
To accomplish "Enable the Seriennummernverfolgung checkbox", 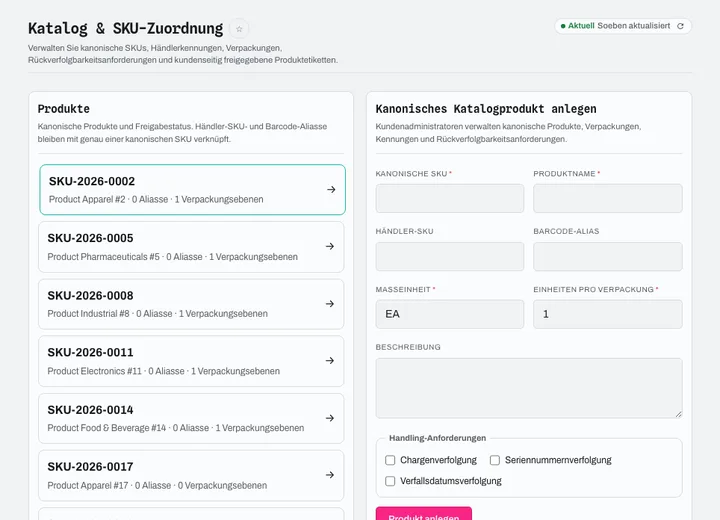I will tap(495, 460).
